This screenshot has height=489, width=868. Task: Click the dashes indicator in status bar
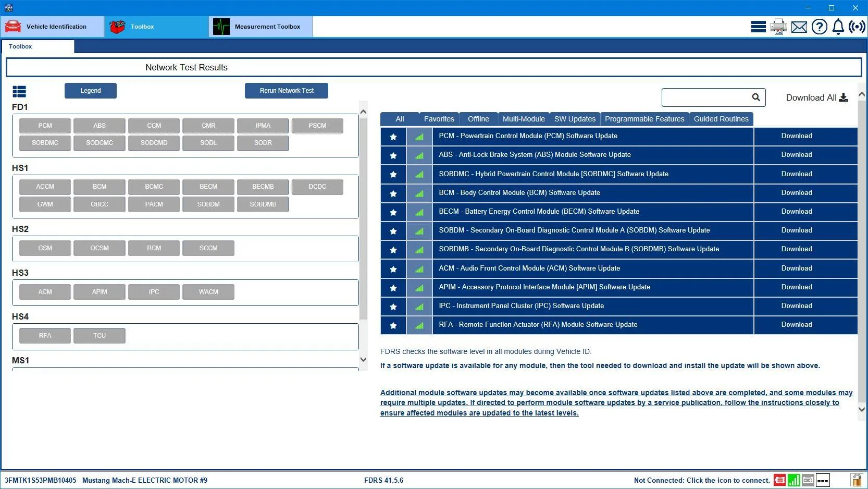tap(823, 480)
